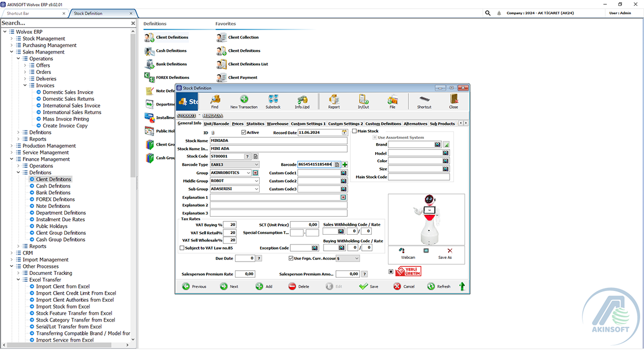This screenshot has height=350, width=644.
Task: Open the Report toolbar icon
Action: [x=334, y=99]
